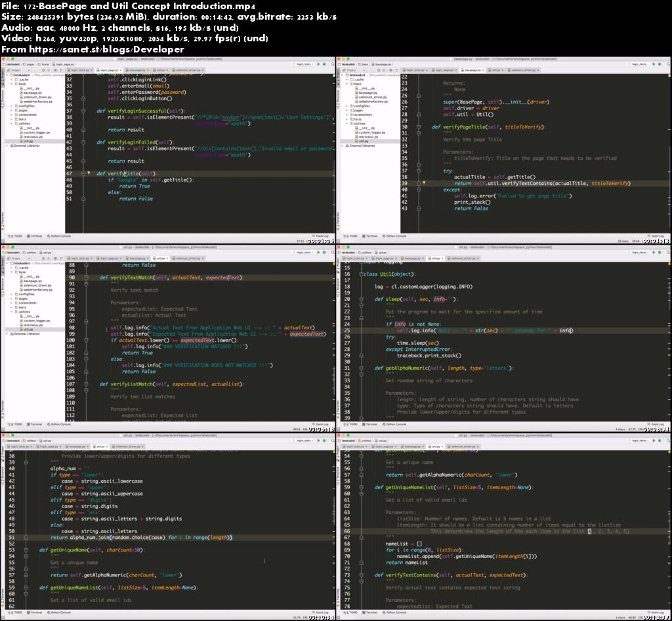Fold verifyTextMatch method via gutter marker
This screenshot has height=621, width=672.
pyautogui.click(x=86, y=277)
